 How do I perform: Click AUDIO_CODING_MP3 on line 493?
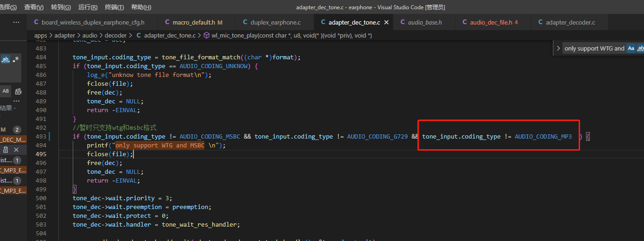(x=543, y=136)
